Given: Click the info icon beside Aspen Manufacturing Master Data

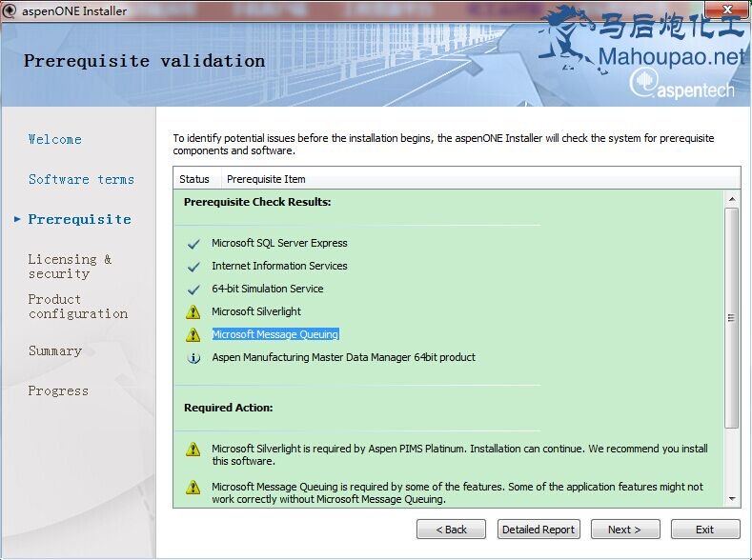Looking at the screenshot, I should pyautogui.click(x=193, y=358).
